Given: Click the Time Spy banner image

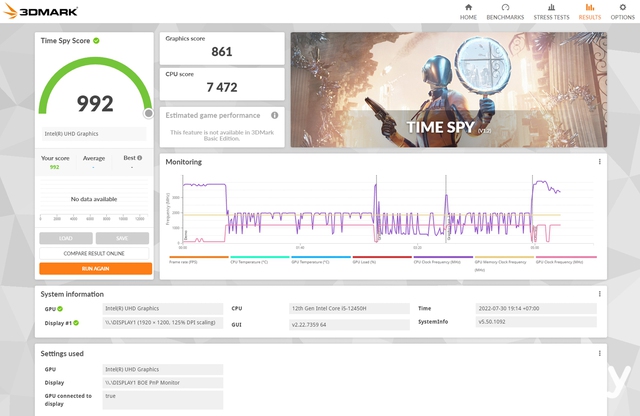Looking at the screenshot, I should (x=449, y=89).
